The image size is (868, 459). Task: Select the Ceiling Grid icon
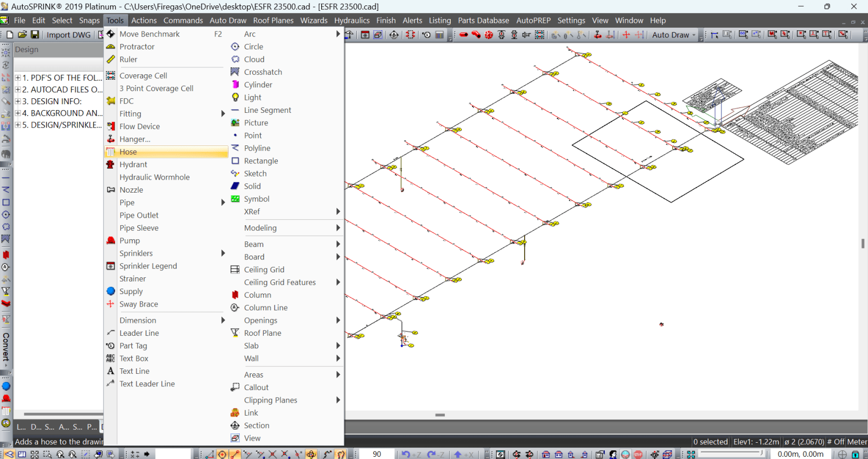click(235, 270)
